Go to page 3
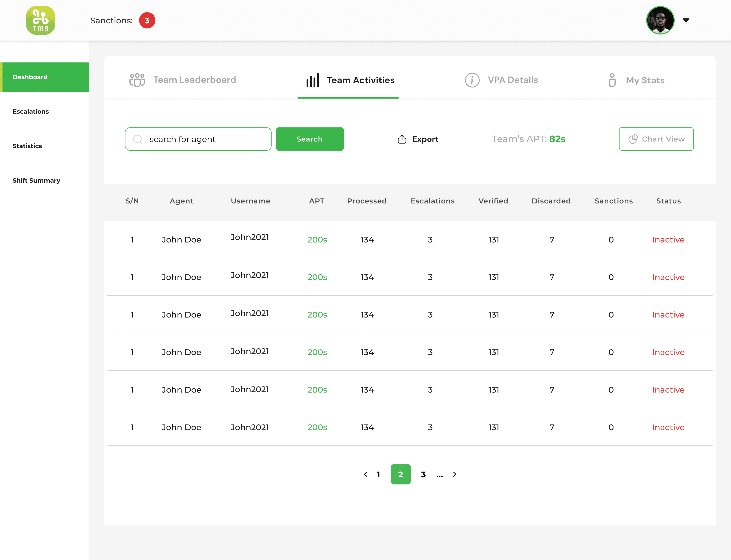Screen dimensions: 731x560 (423, 474)
